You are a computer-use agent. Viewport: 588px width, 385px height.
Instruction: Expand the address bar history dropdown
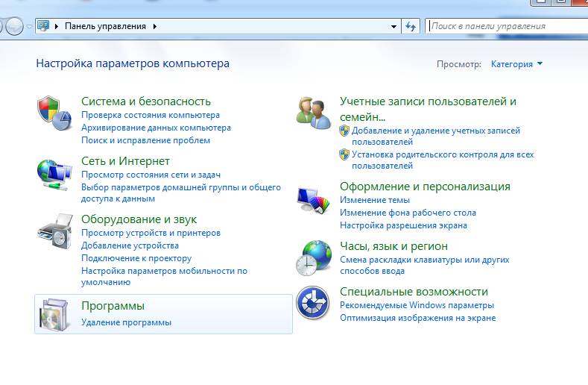[393, 26]
